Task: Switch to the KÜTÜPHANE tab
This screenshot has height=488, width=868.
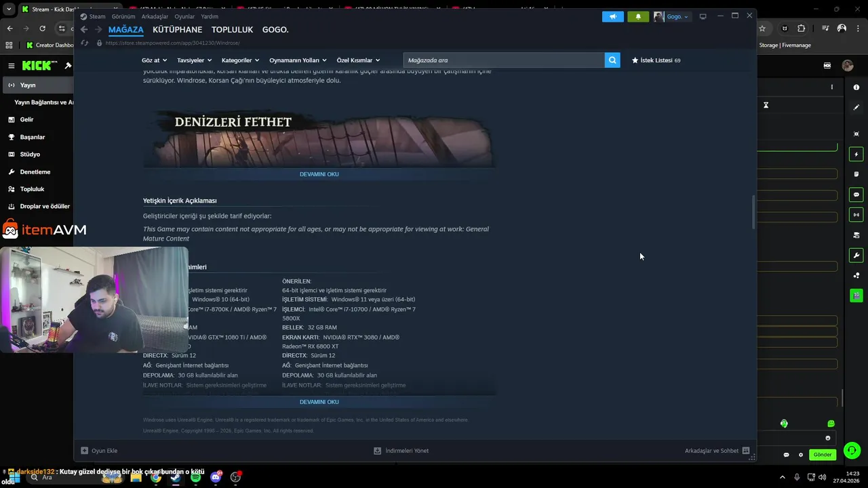Action: [177, 30]
